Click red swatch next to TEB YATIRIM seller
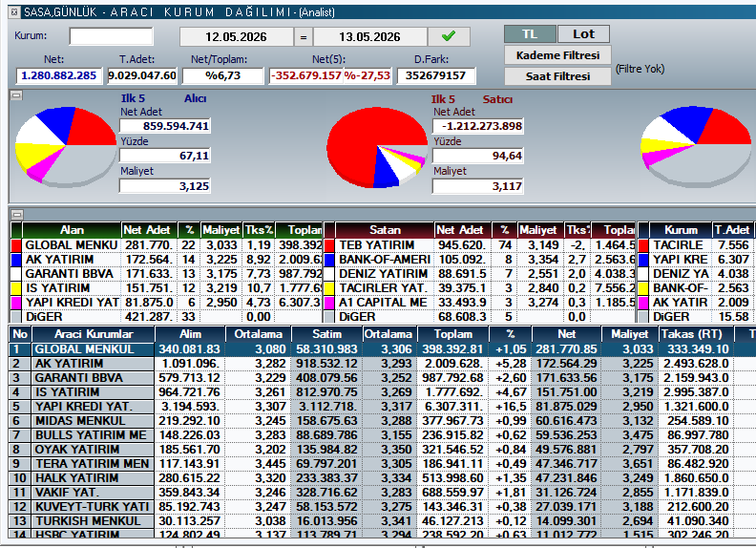Screen dimensions: 756x548 (329, 245)
